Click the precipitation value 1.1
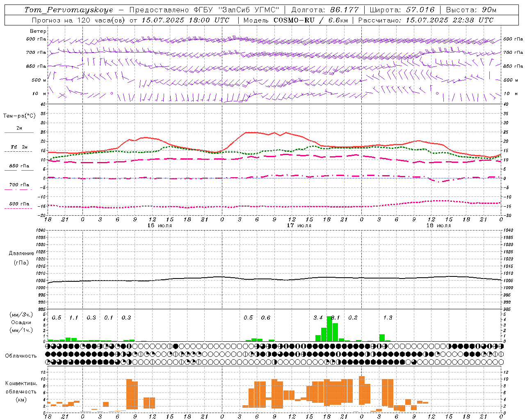 [74, 318]
